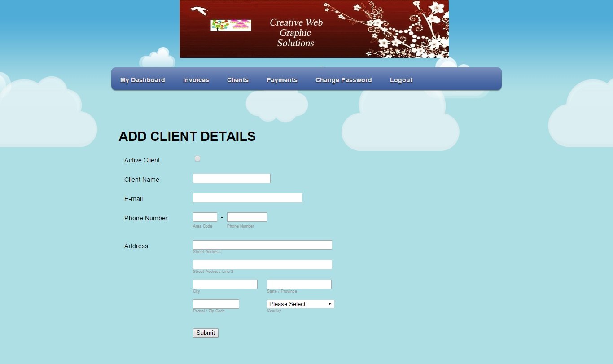Select the Area Code input box
This screenshot has height=364, width=613.
tap(205, 217)
